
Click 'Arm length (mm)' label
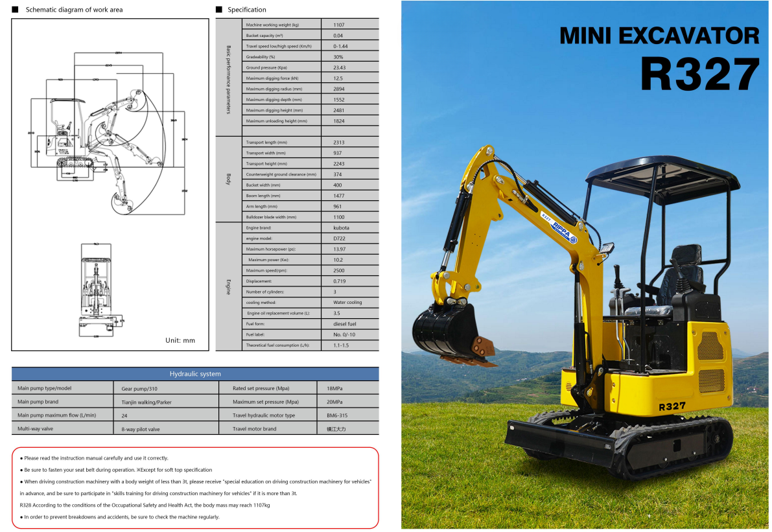(x=261, y=207)
